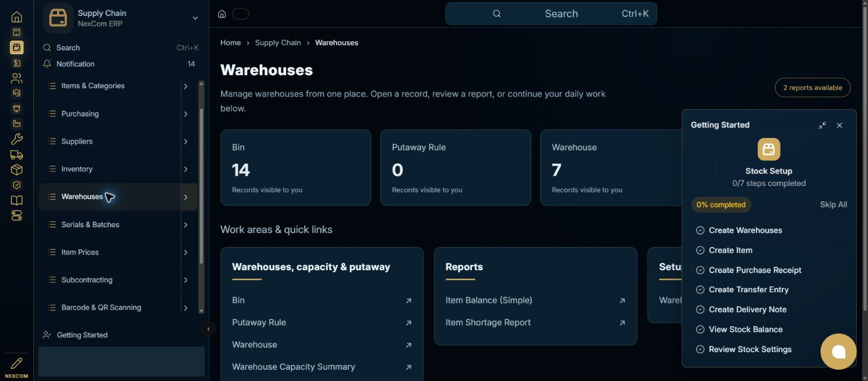This screenshot has width=868, height=381.
Task: Mark the View Stock Balance step
Action: pos(700,330)
